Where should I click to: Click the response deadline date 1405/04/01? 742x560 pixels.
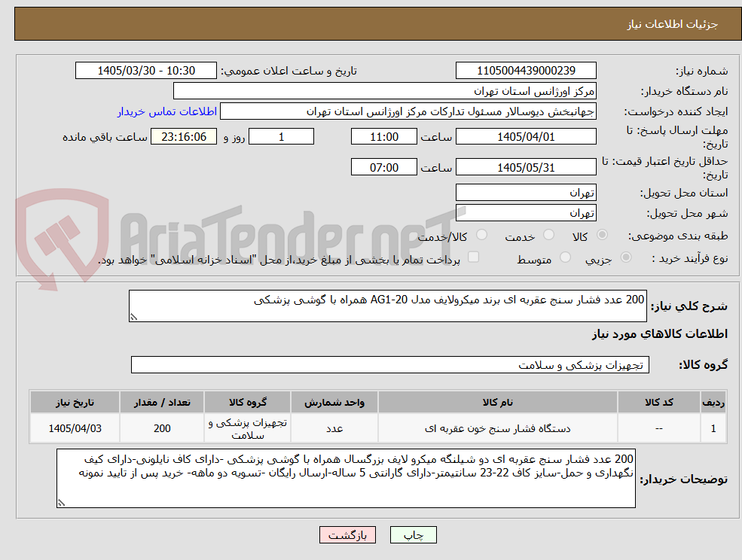[526, 137]
